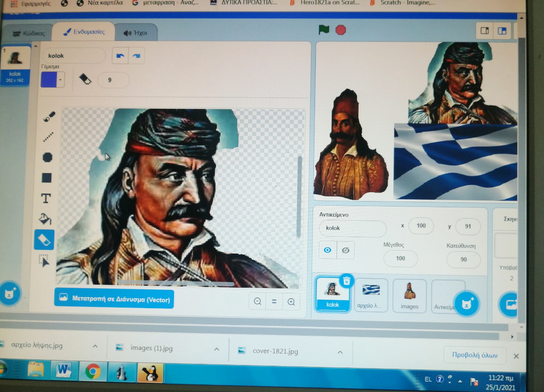The image size is (544, 392).
Task: Convert costume to Vector
Action: [114, 299]
